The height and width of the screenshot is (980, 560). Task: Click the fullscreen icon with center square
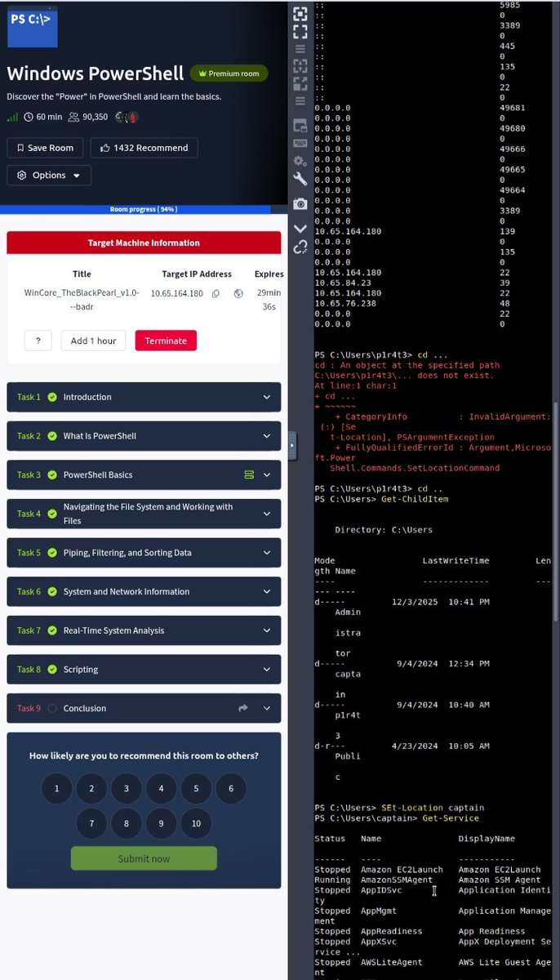pyautogui.click(x=300, y=13)
